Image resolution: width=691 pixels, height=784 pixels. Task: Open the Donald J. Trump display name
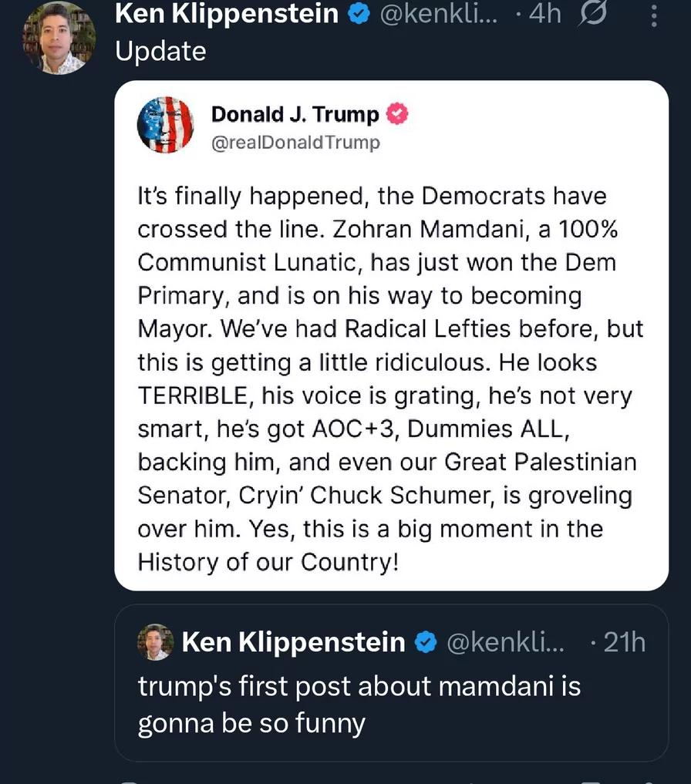(x=295, y=115)
